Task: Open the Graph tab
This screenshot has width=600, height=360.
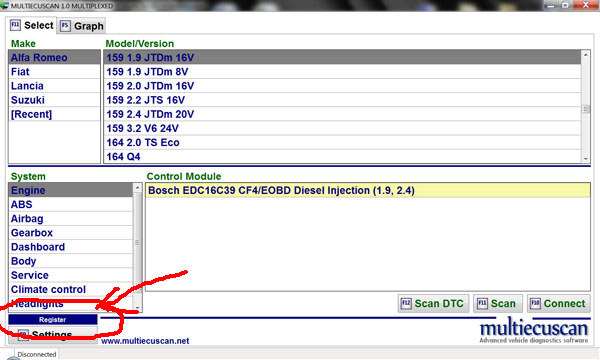Action: [82, 26]
